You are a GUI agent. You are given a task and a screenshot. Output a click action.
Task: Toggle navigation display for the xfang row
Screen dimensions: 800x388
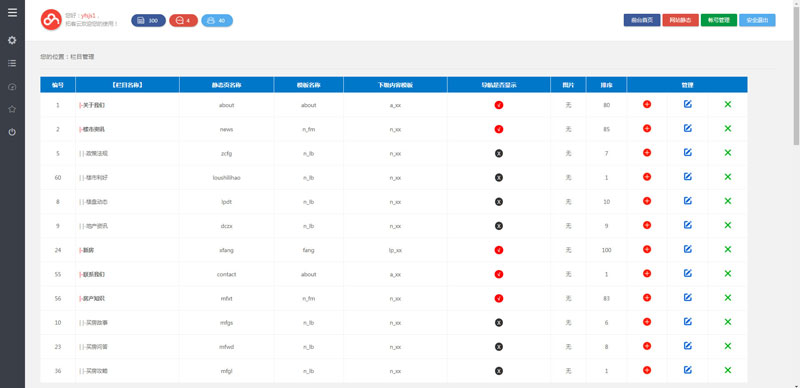[499, 250]
